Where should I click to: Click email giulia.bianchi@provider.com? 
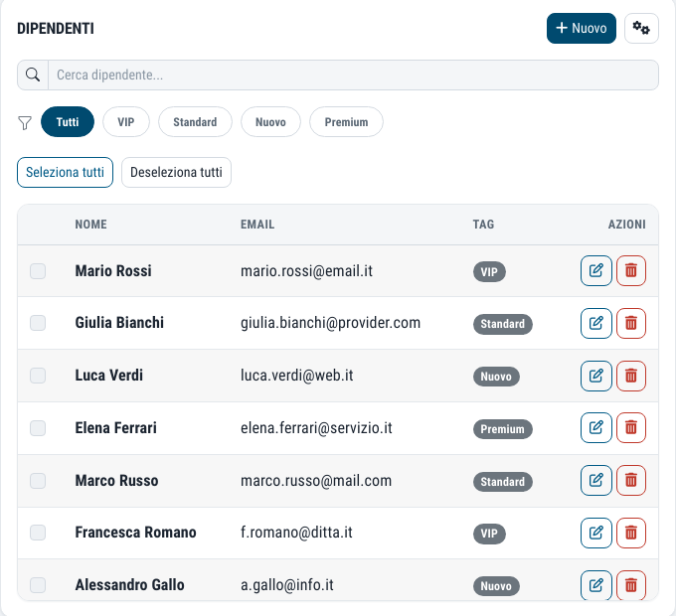pyautogui.click(x=331, y=323)
